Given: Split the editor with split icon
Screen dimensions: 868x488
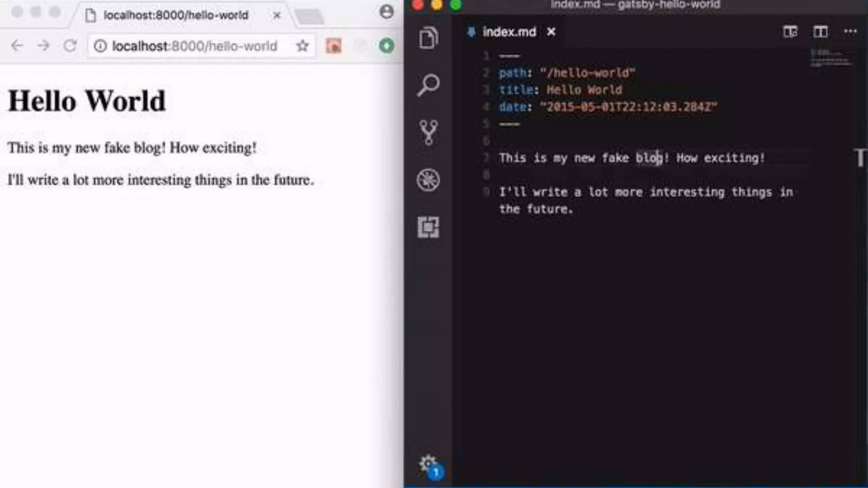Looking at the screenshot, I should pyautogui.click(x=820, y=32).
